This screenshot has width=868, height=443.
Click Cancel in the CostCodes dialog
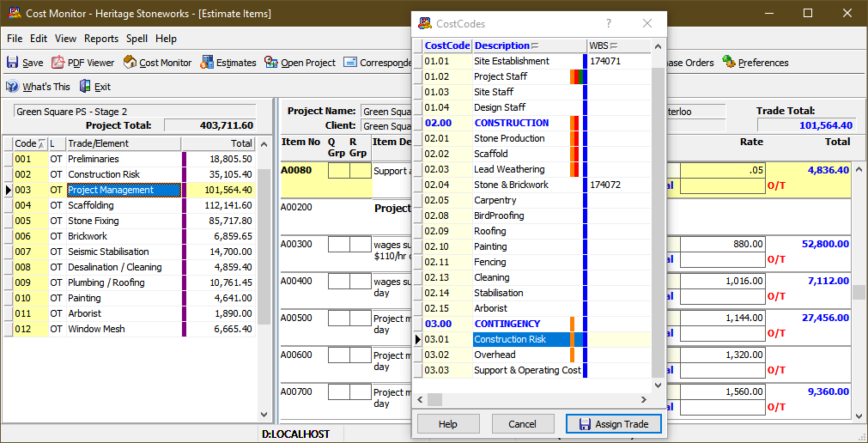(x=523, y=424)
